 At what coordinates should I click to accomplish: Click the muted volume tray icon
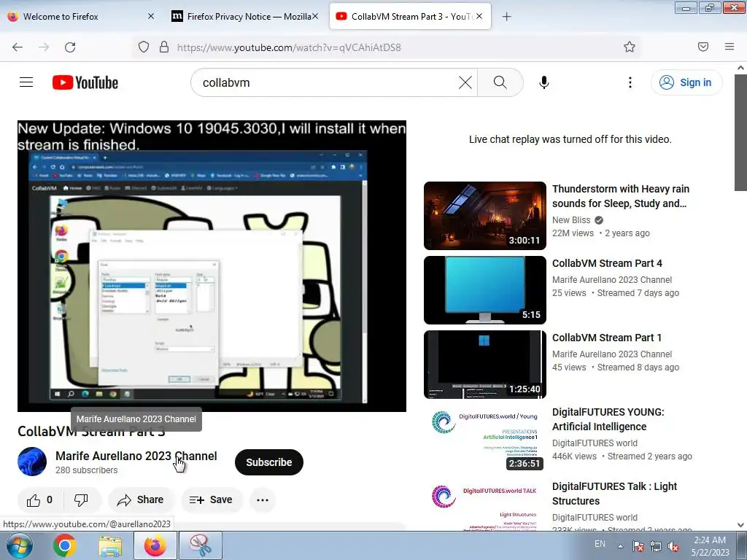[x=673, y=546]
